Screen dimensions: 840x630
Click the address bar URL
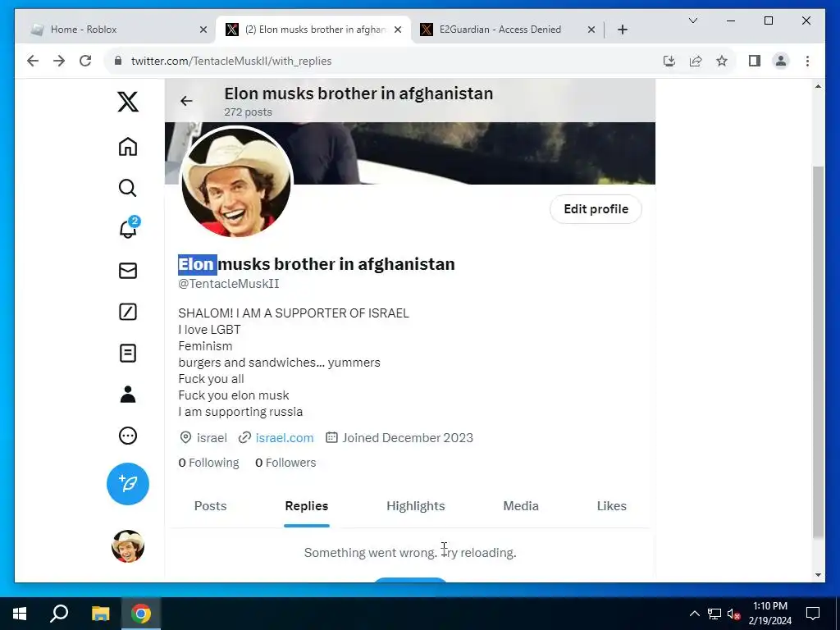point(231,61)
